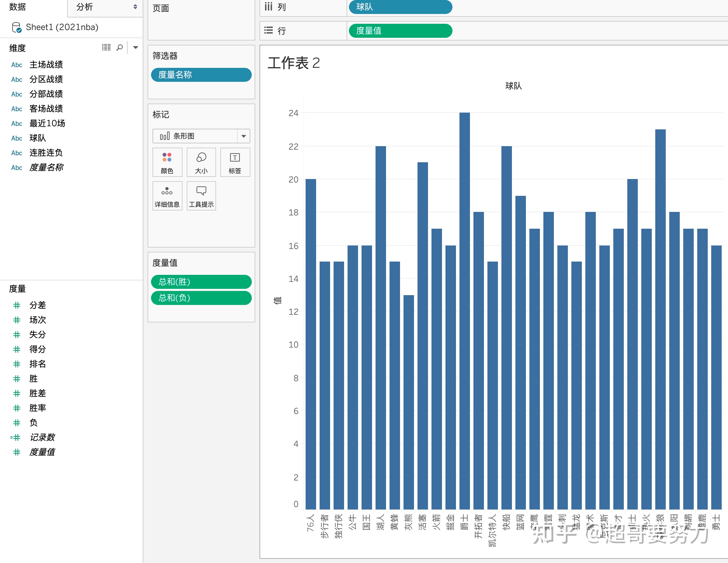This screenshot has height=563, width=728.
Task: Select the 主场战绩 dimension field
Action: pyautogui.click(x=46, y=65)
